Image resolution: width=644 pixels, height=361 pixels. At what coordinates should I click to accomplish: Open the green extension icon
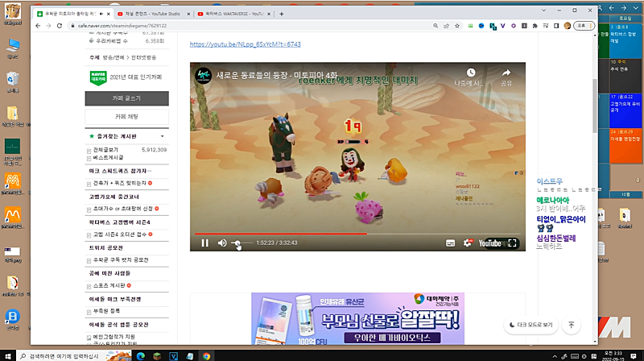pos(471,26)
